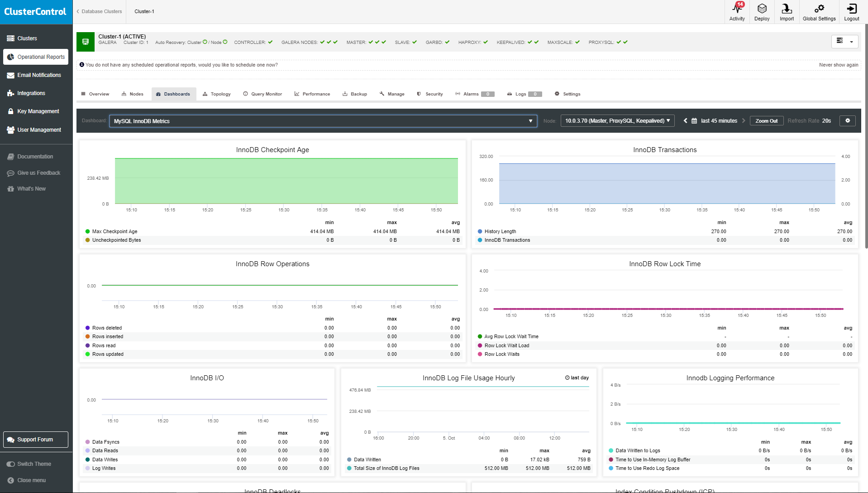Image resolution: width=868 pixels, height=493 pixels.
Task: Open Email Notifications in sidebar
Action: (x=34, y=75)
